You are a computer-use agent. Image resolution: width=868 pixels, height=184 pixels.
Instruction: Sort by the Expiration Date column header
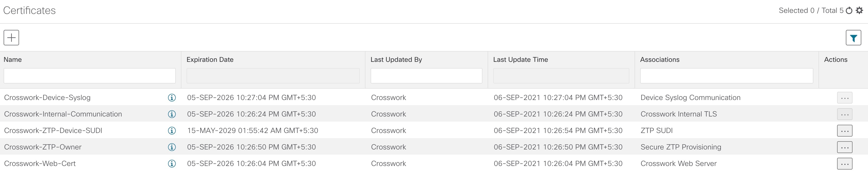coord(210,60)
